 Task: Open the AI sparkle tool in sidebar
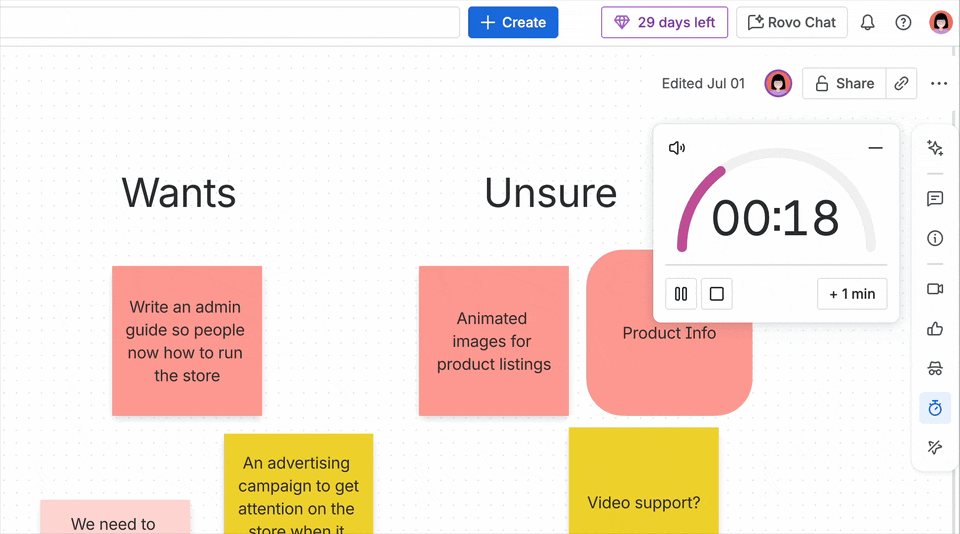point(935,148)
